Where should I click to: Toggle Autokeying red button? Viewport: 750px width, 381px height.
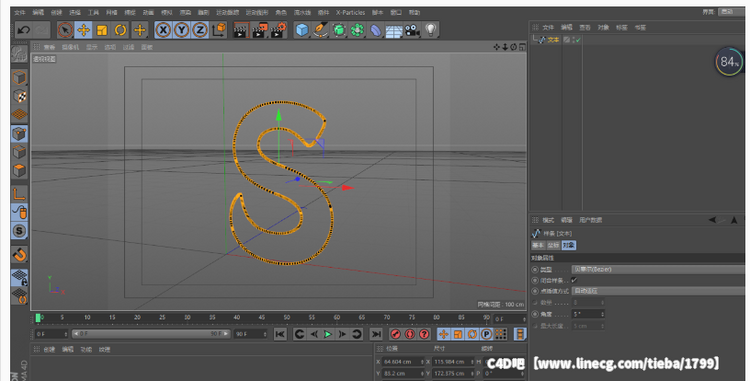coord(410,334)
